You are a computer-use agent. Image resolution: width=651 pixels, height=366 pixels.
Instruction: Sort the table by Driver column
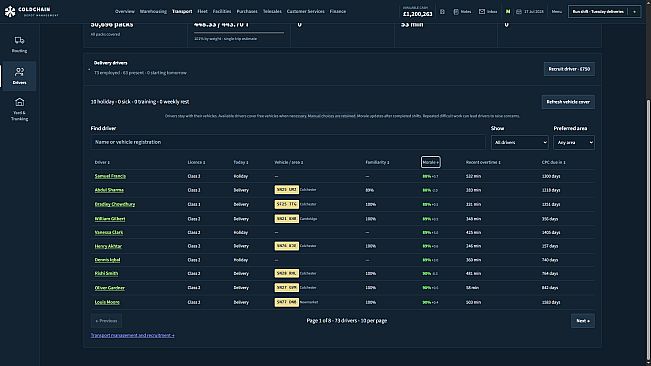(102, 162)
